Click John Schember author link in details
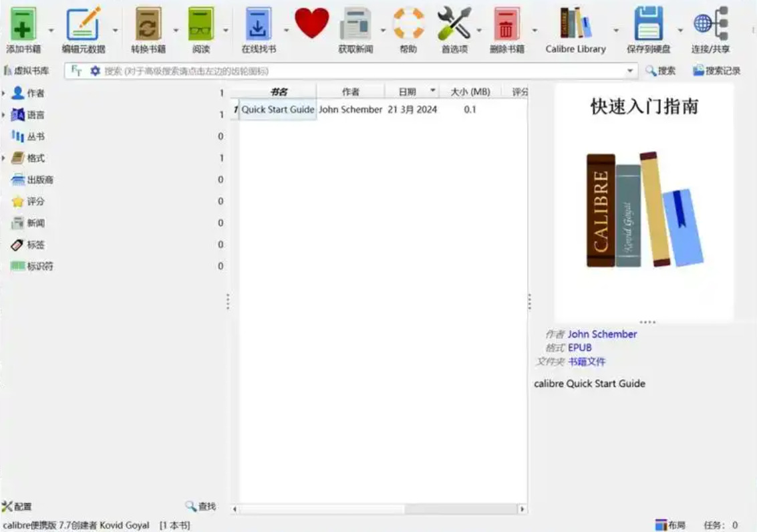Image resolution: width=757 pixels, height=532 pixels. click(x=602, y=334)
